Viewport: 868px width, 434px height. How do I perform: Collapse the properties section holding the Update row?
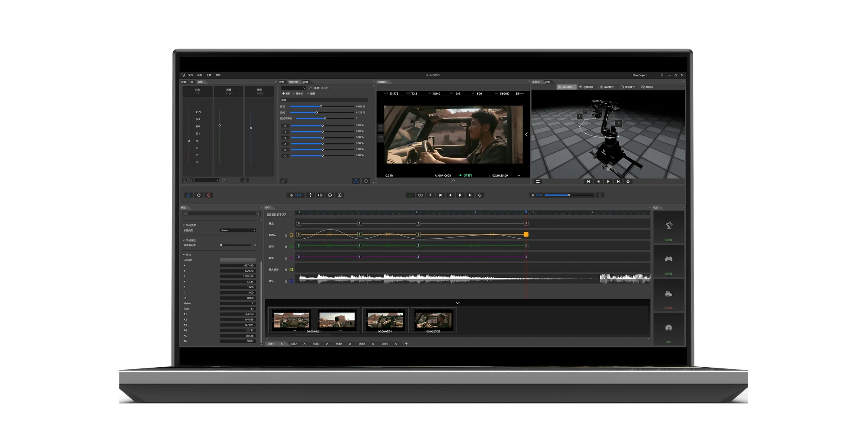(184, 255)
